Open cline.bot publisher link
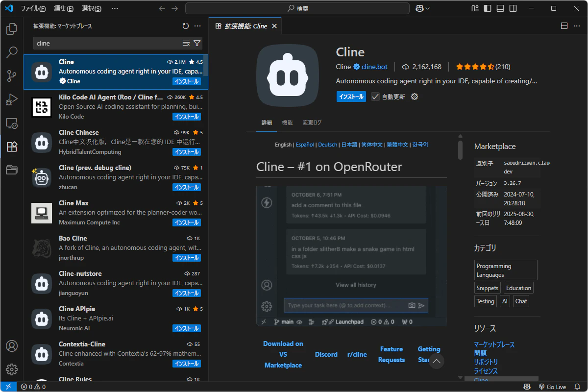588x392 pixels. (374, 67)
